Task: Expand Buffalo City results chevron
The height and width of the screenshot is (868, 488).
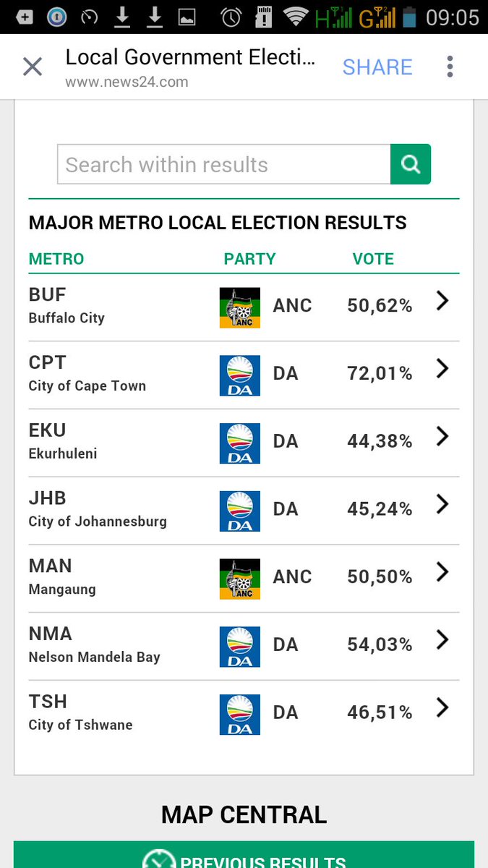Action: (x=442, y=301)
